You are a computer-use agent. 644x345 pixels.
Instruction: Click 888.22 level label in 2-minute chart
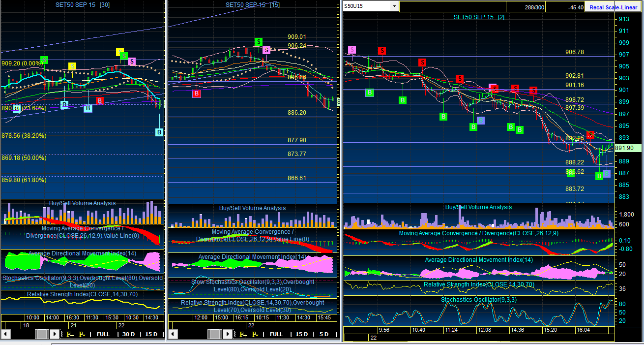point(575,162)
